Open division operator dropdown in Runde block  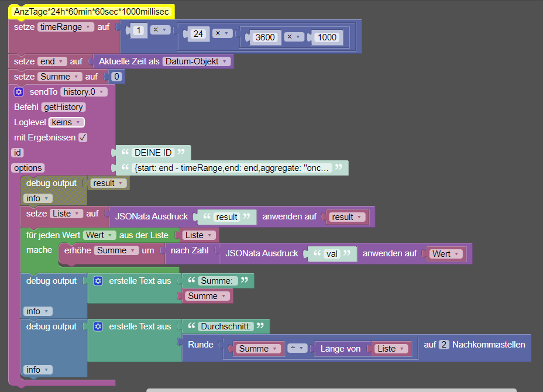[x=297, y=348]
